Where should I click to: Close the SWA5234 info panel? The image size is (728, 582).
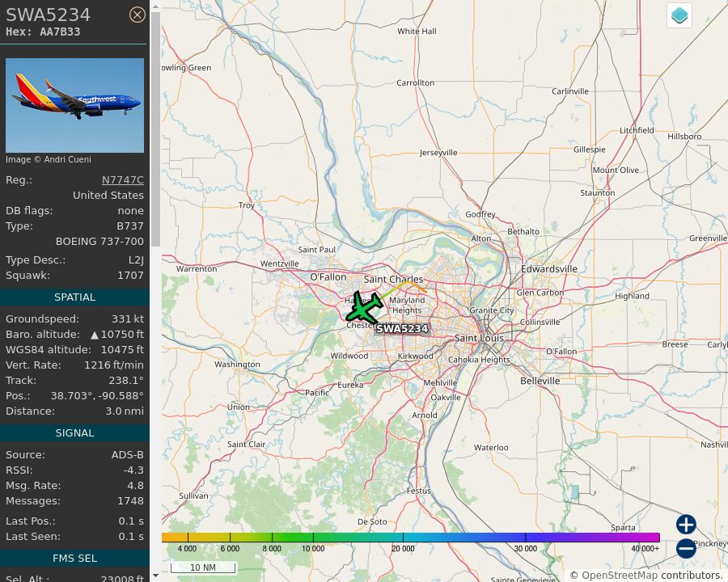pyautogui.click(x=138, y=15)
